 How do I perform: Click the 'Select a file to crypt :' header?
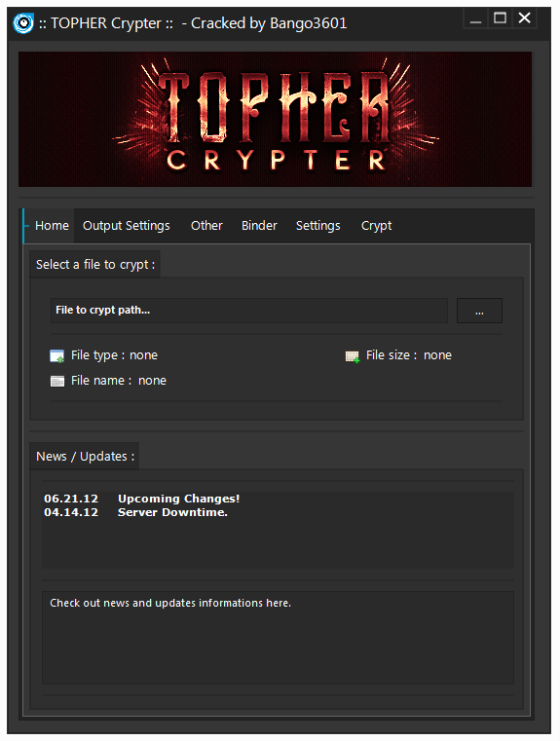pyautogui.click(x=95, y=265)
